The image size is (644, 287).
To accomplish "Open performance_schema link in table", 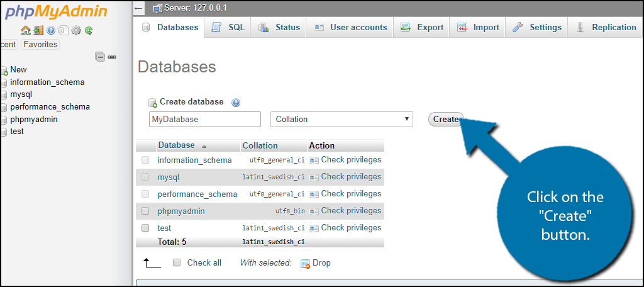I will [197, 194].
